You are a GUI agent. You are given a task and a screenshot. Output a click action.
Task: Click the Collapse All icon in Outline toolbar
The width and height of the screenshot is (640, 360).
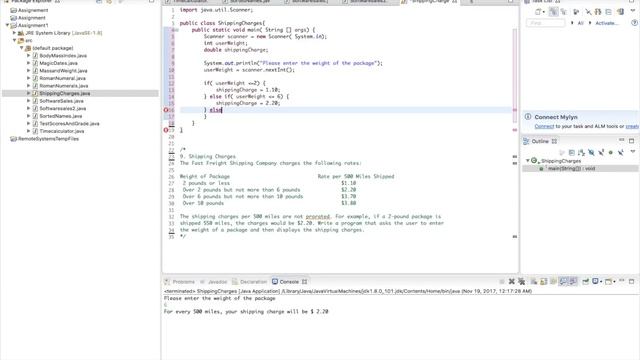click(x=571, y=152)
